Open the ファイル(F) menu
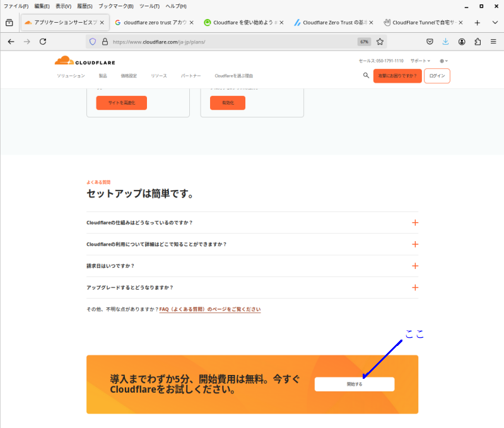504x428 pixels. point(16,6)
